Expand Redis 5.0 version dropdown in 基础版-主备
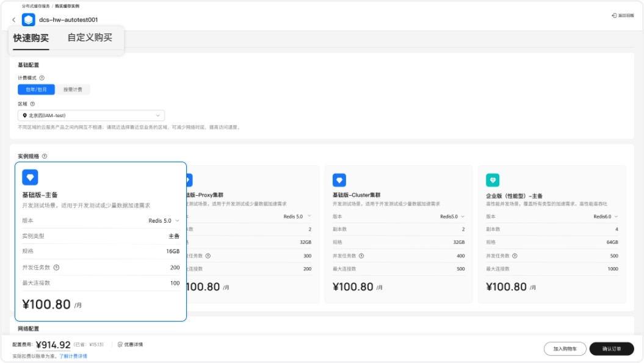The height and width of the screenshot is (363, 644). 164,220
